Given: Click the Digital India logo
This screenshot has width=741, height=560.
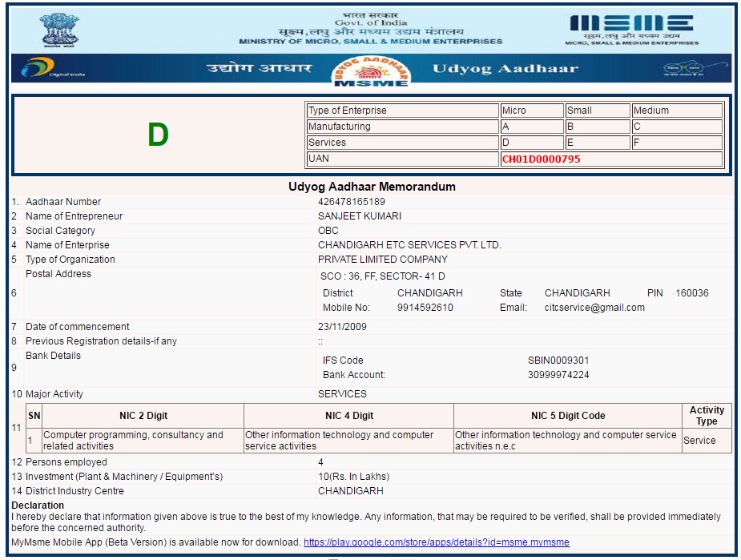Looking at the screenshot, I should point(53,70).
